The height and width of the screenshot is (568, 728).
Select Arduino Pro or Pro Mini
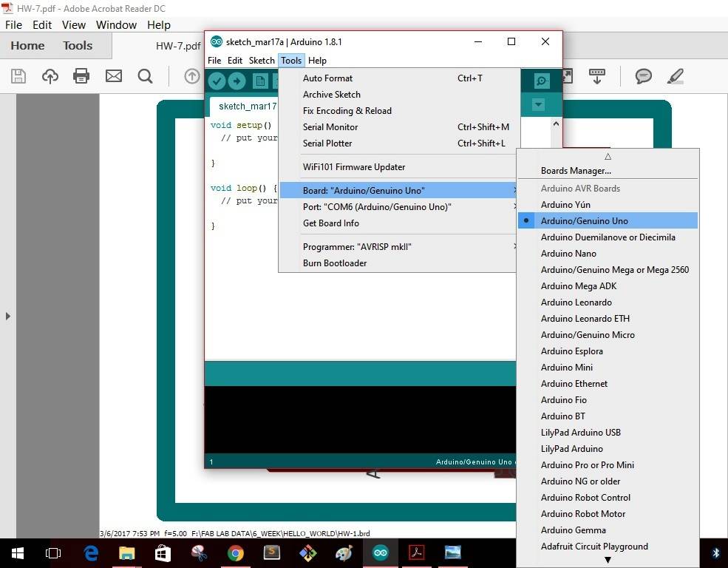click(x=608, y=464)
